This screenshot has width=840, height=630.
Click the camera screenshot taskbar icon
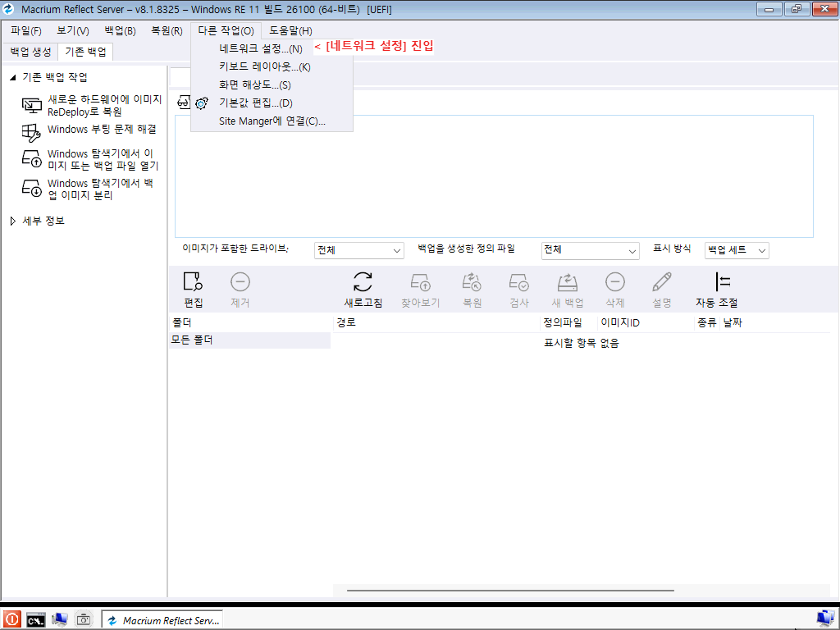point(84,619)
